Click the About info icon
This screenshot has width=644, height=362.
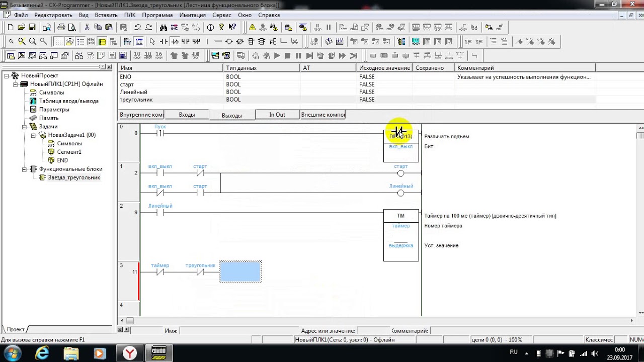point(210,27)
